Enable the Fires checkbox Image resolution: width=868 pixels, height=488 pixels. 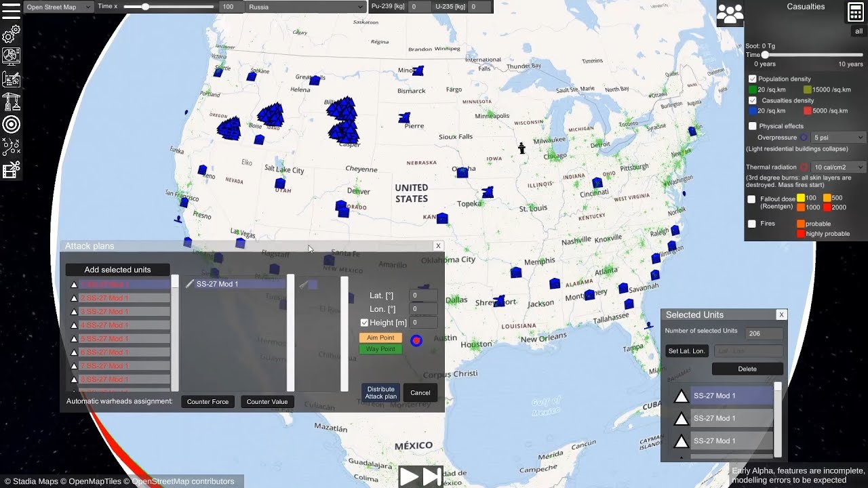pos(751,224)
